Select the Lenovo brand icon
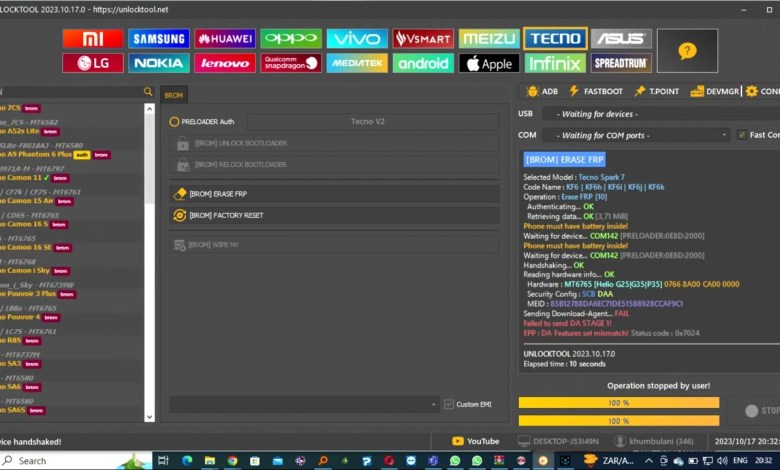The width and height of the screenshot is (780, 470). coord(225,63)
